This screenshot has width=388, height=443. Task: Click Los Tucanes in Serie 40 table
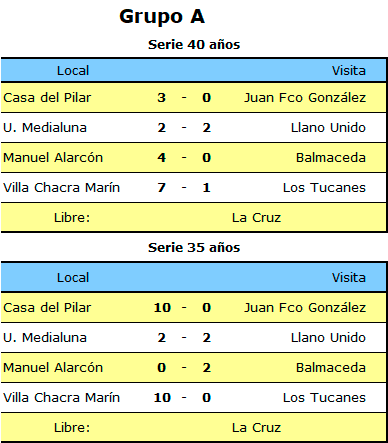(x=324, y=188)
